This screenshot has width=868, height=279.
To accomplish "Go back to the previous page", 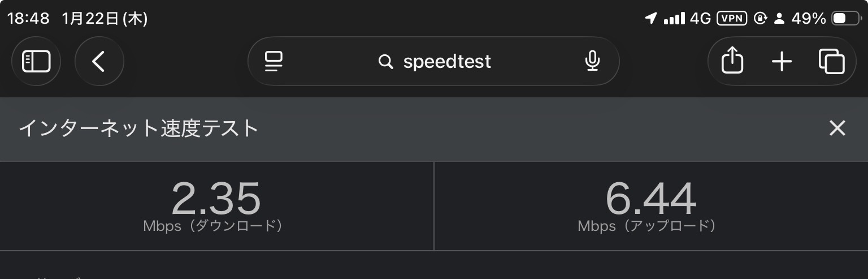I will click(x=99, y=61).
